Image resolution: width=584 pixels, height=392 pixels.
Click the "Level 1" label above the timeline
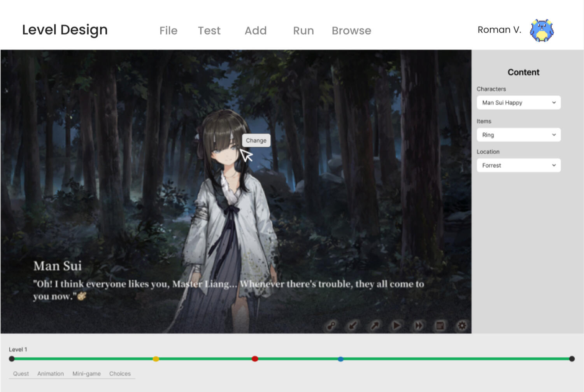[x=18, y=349]
